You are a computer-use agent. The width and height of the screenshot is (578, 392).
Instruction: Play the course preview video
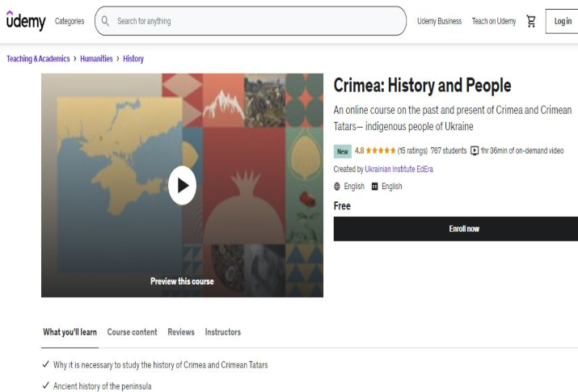pyautogui.click(x=183, y=185)
